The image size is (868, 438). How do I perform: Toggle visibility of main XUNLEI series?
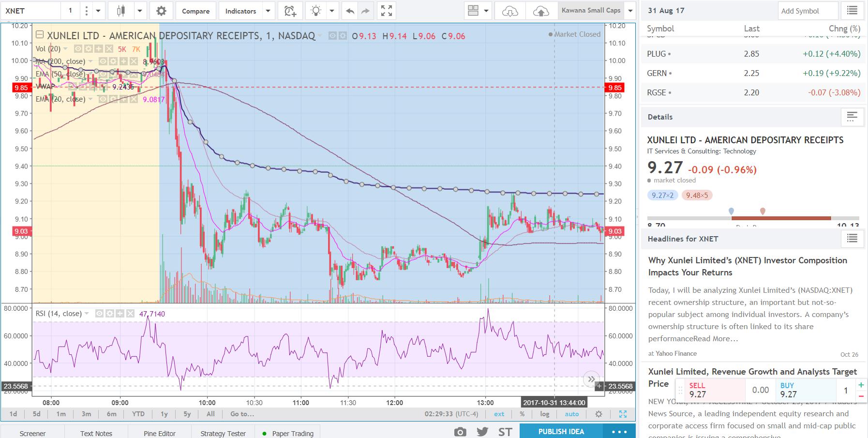pyautogui.click(x=332, y=36)
